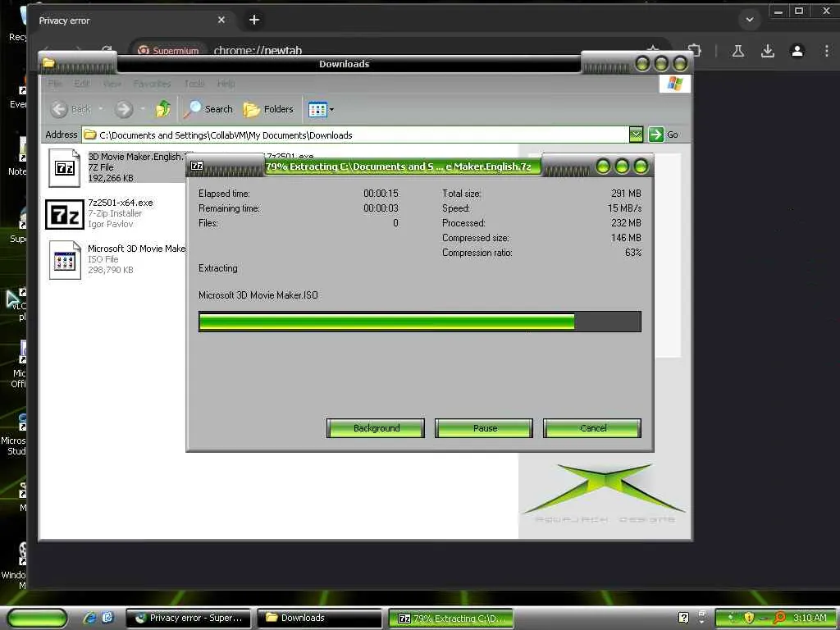
Task: Open the View menu in Downloads window
Action: click(x=112, y=84)
